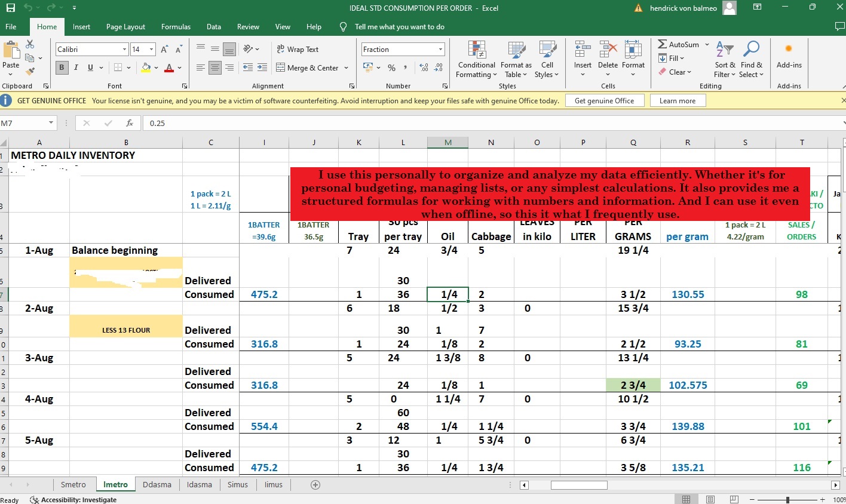The width and height of the screenshot is (846, 504).
Task: Click the Format as Table icon
Action: tap(516, 60)
